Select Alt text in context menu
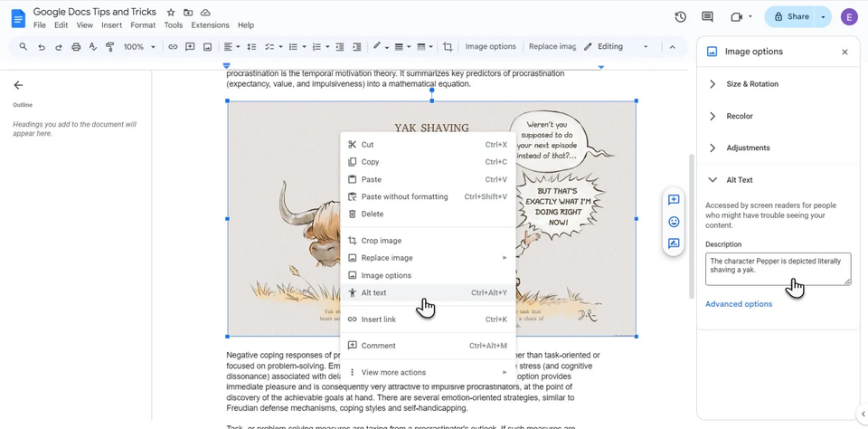The height and width of the screenshot is (429, 868). [x=428, y=292]
